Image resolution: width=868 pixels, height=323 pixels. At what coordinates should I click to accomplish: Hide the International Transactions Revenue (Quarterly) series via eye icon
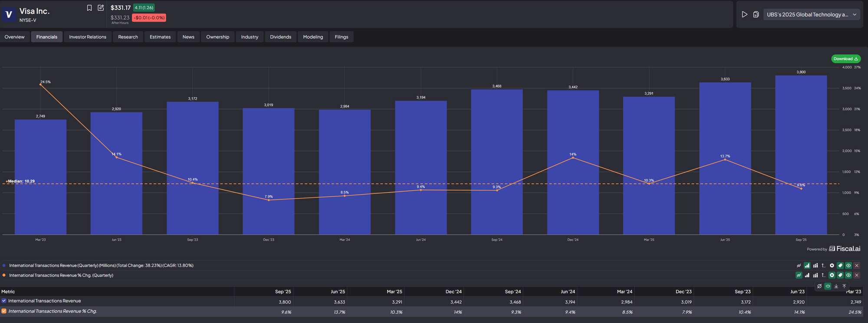click(x=848, y=265)
